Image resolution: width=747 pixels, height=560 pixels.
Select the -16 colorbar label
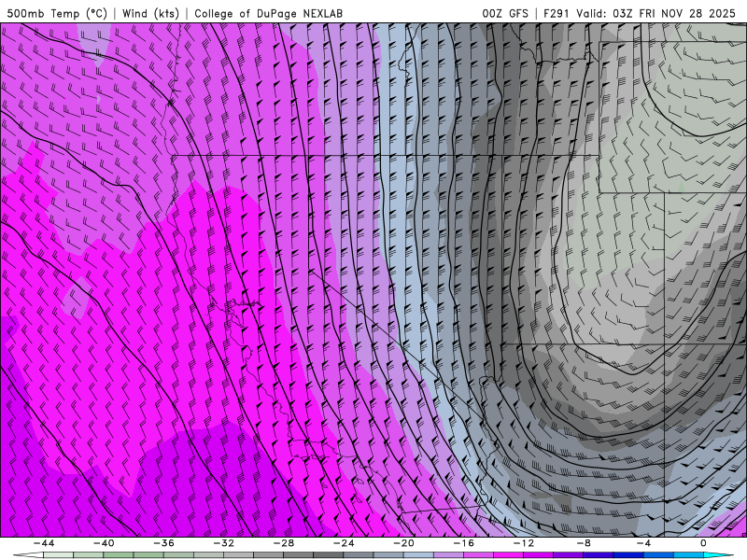coord(463,543)
